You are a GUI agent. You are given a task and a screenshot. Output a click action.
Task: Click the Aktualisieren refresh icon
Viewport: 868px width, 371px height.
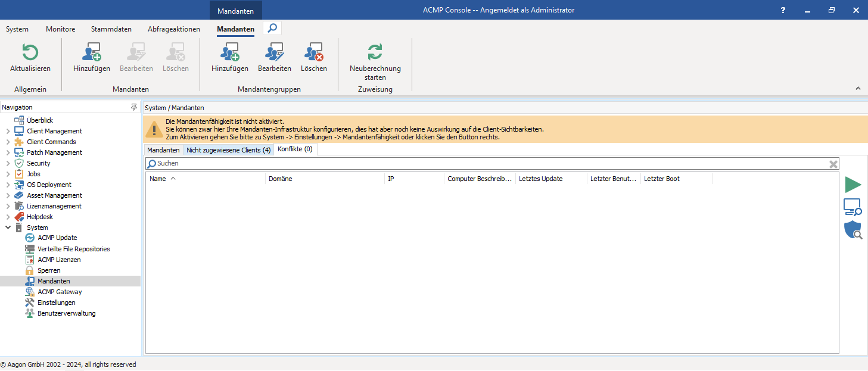coord(30,53)
